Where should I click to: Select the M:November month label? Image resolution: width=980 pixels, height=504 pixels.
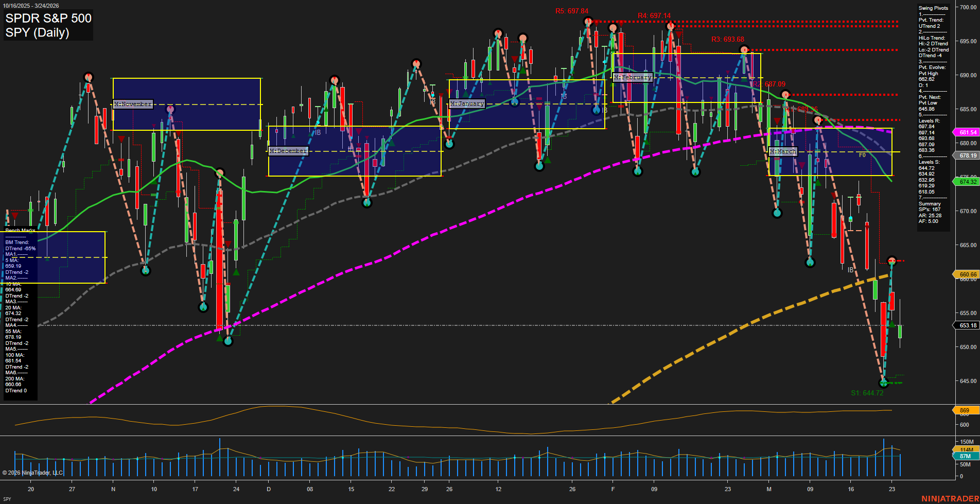tap(133, 104)
